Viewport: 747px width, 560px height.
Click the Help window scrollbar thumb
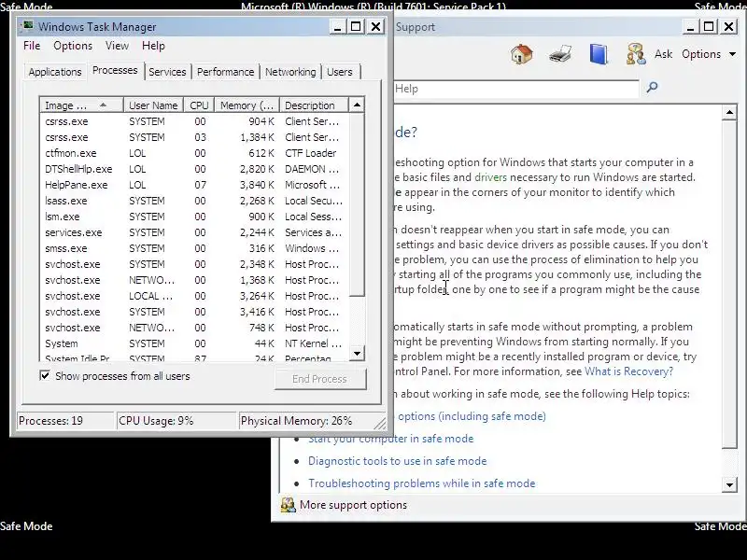point(729,285)
